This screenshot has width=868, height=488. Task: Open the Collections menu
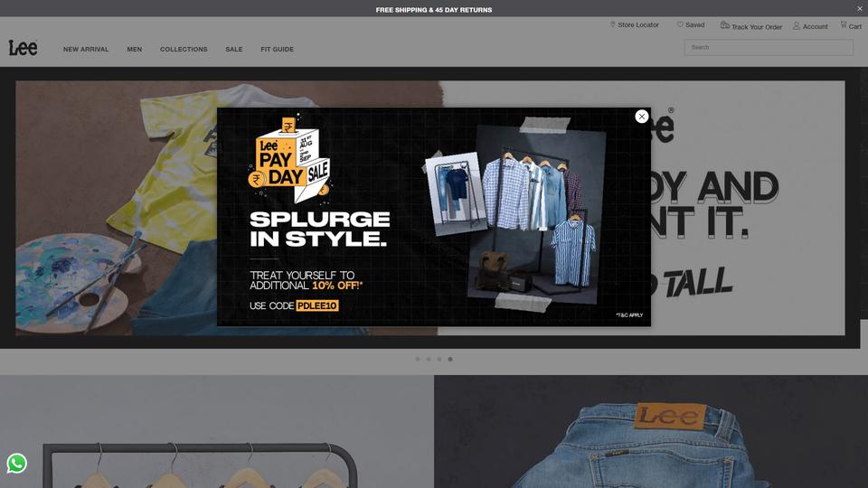(184, 49)
